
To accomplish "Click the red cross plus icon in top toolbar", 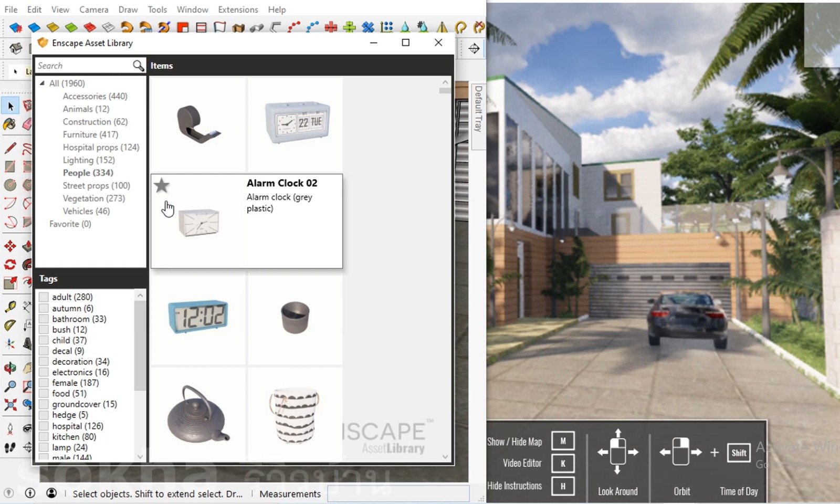I will (x=331, y=27).
